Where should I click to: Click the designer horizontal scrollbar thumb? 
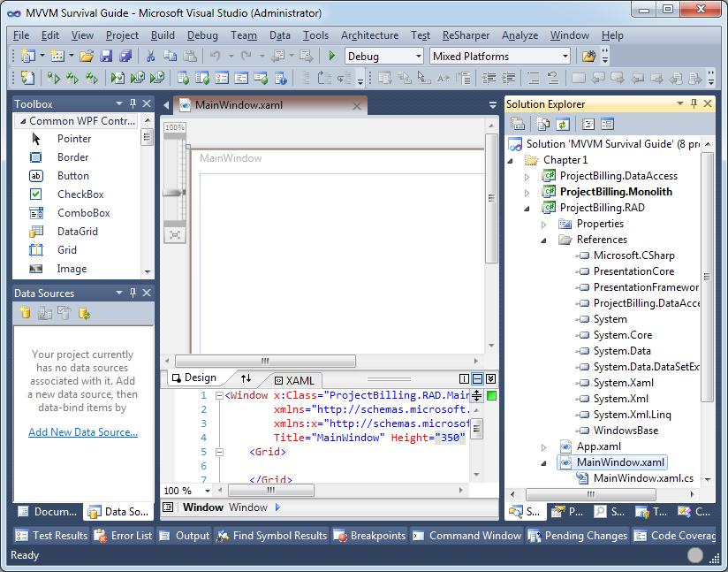(x=265, y=361)
